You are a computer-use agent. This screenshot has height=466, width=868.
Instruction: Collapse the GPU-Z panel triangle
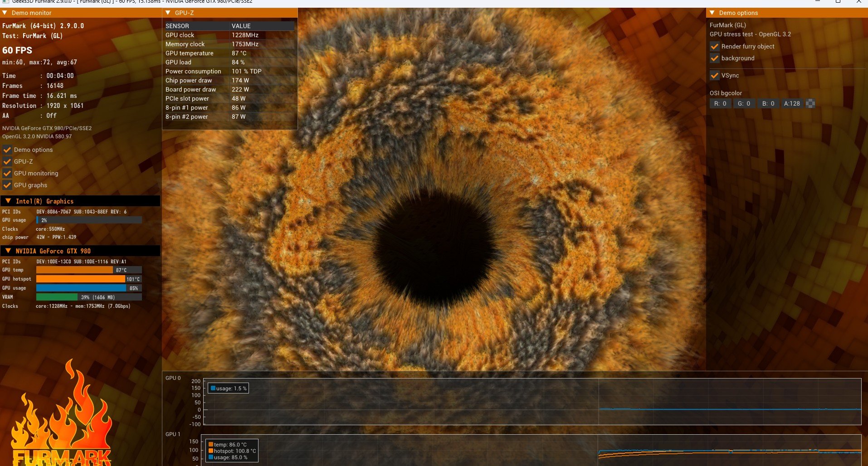[x=168, y=13]
